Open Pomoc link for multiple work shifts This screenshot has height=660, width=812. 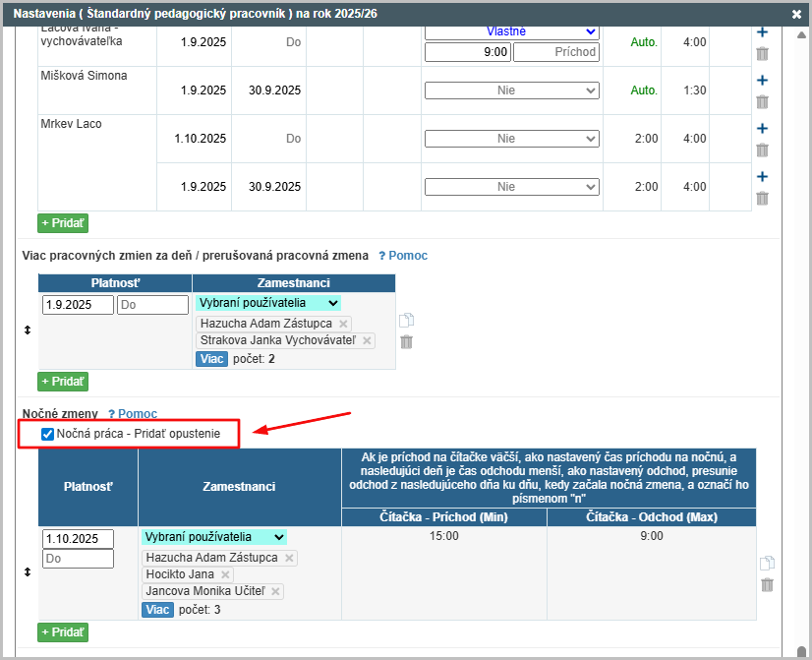[403, 256]
